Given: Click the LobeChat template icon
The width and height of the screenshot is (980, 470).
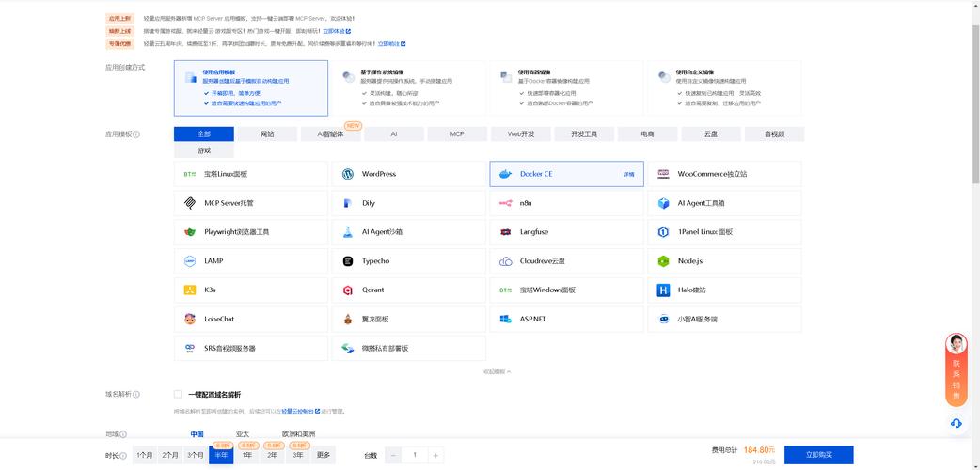Looking at the screenshot, I should pyautogui.click(x=190, y=320).
